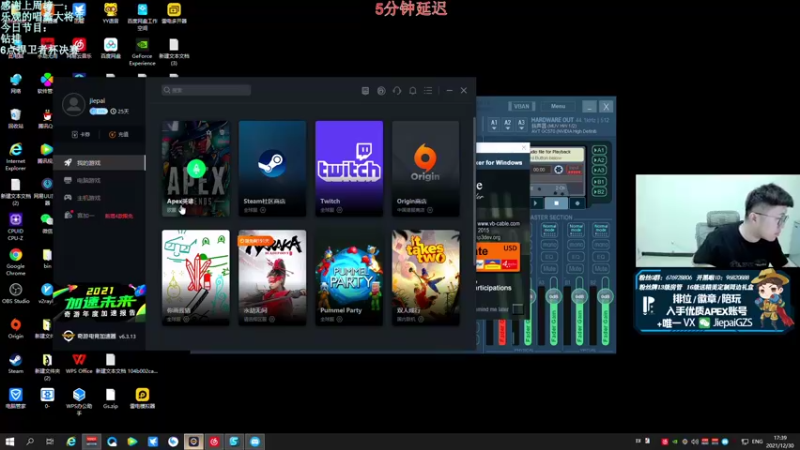The image size is (800, 450).
Task: Open A1 hardware out dropdown in VoiceMeeter
Action: (x=494, y=124)
